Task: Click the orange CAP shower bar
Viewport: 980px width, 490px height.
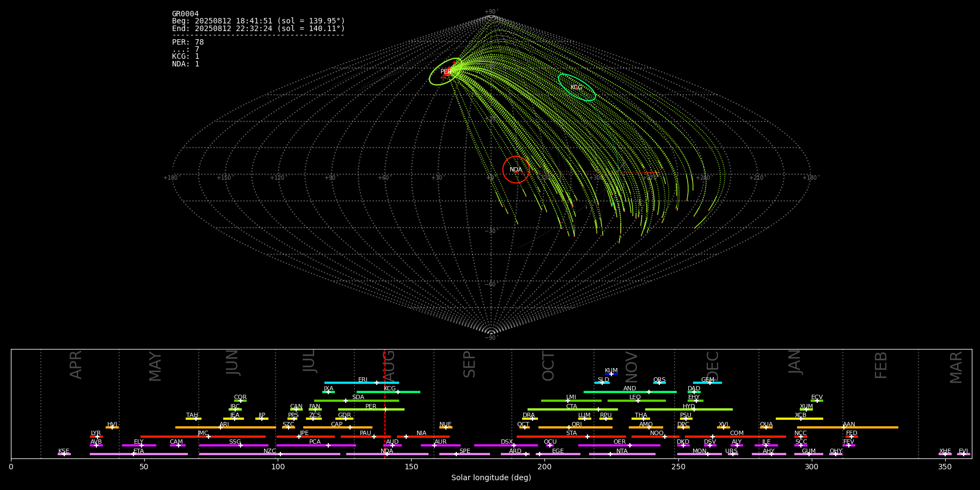Action: coord(338,427)
